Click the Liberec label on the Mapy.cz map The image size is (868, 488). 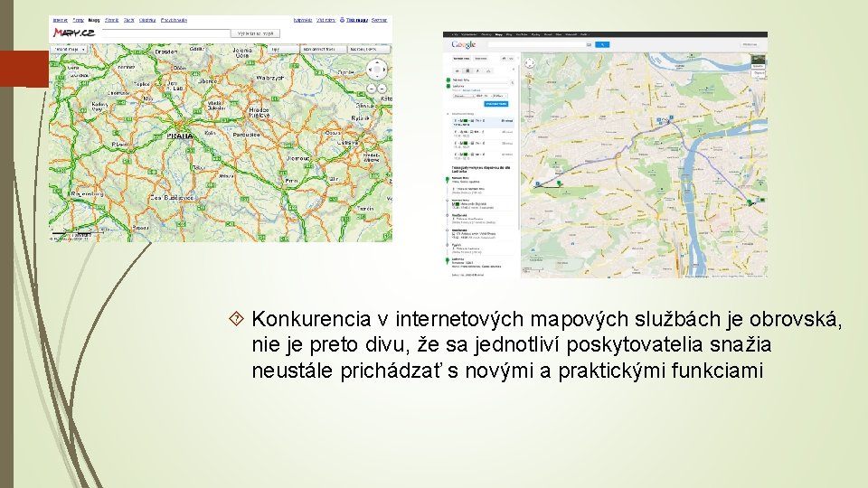click(208, 80)
